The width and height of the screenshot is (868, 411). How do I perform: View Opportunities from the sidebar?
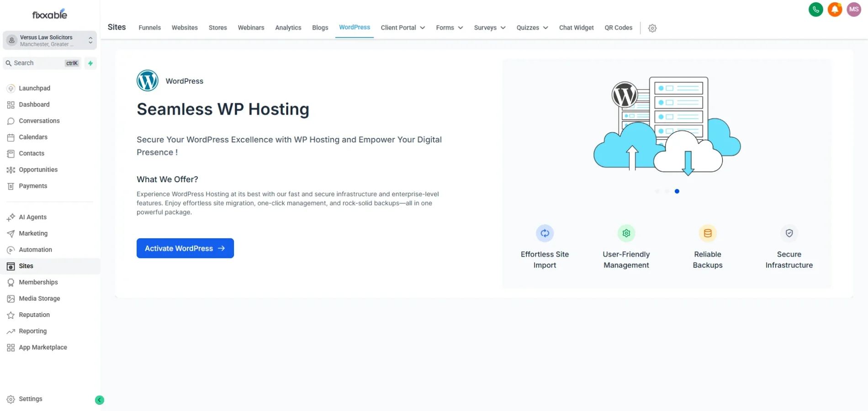pos(38,169)
